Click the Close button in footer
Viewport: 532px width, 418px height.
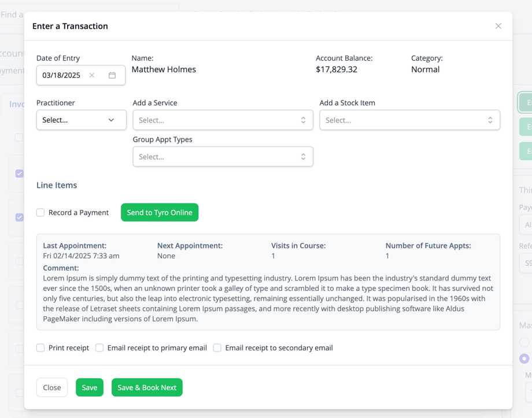[x=52, y=387]
